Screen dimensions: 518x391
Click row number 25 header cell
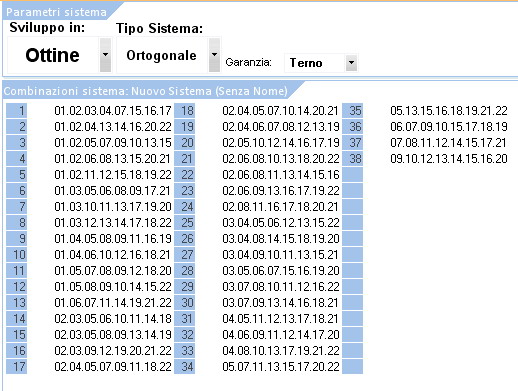click(184, 222)
